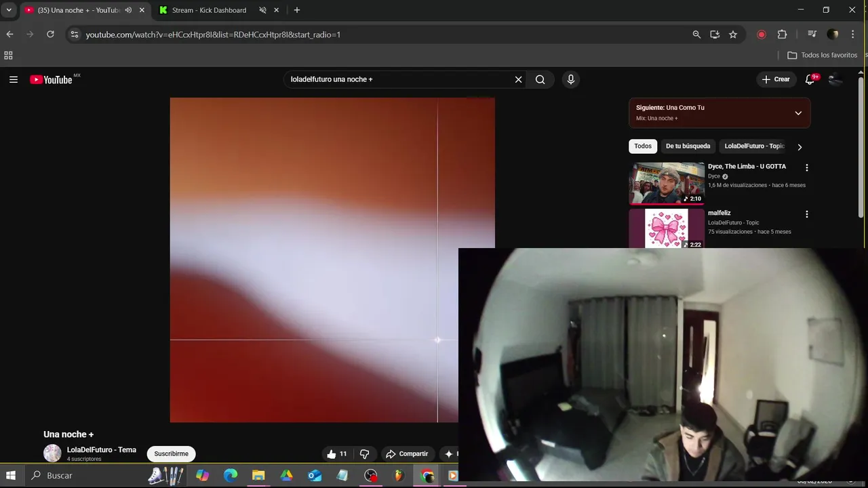Focus the YouTube search input field
Image resolution: width=868 pixels, height=488 pixels.
point(400,79)
